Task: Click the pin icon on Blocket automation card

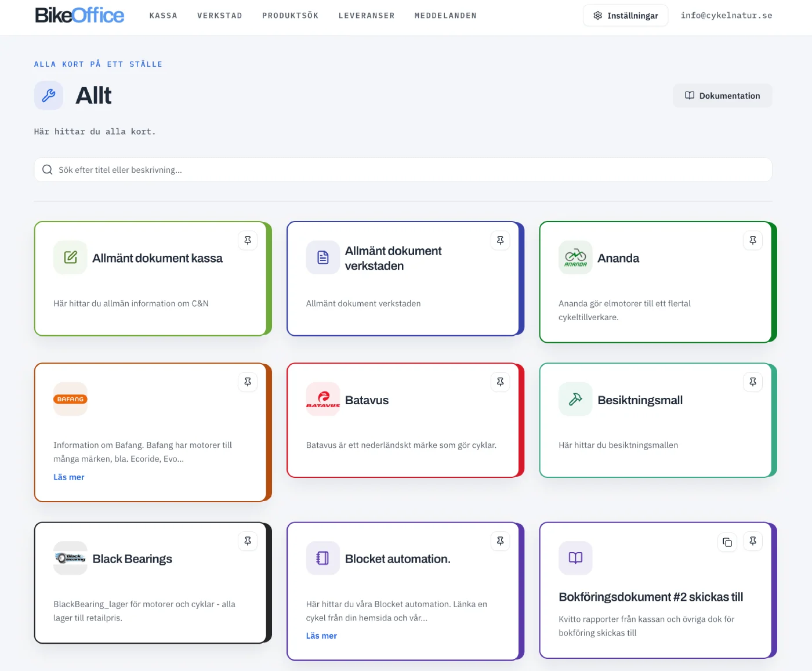Action: click(x=500, y=541)
